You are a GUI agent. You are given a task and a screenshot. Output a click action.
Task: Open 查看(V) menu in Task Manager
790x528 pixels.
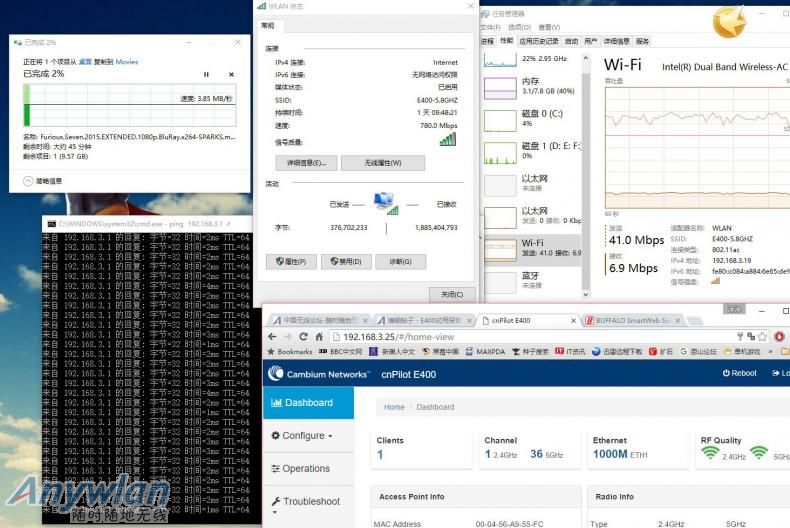click(549, 27)
